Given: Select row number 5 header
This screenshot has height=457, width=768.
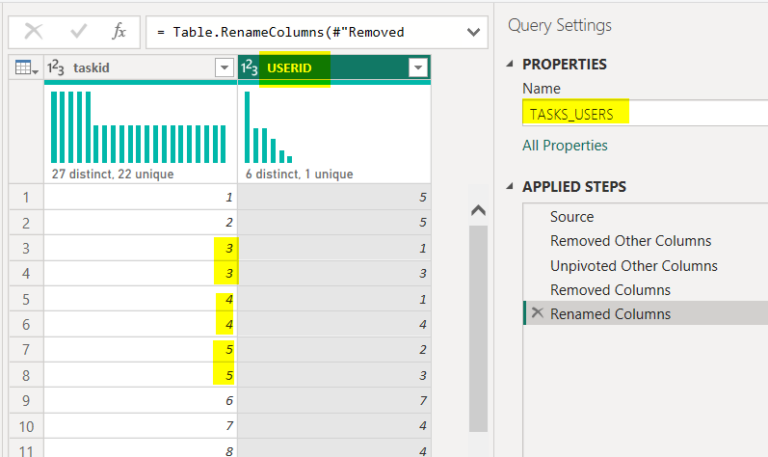Looking at the screenshot, I should (x=26, y=299).
